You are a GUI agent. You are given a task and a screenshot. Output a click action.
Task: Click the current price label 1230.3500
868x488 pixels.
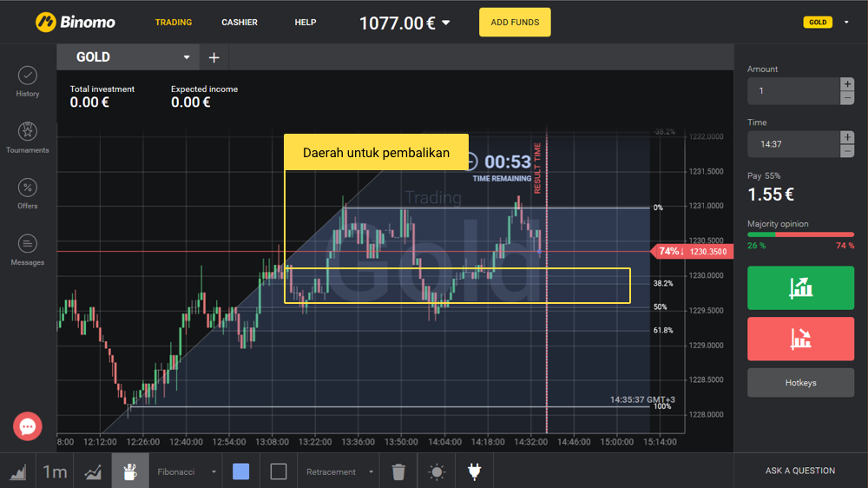coord(708,252)
